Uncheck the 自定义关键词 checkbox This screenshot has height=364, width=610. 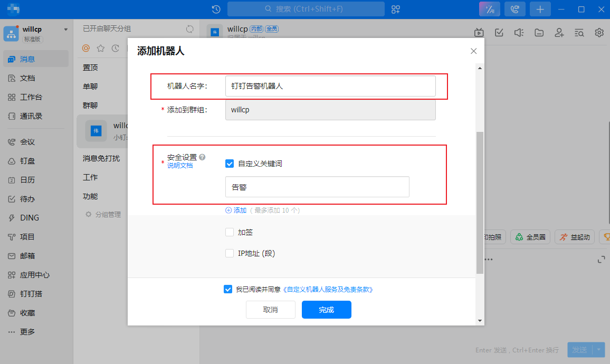[230, 164]
